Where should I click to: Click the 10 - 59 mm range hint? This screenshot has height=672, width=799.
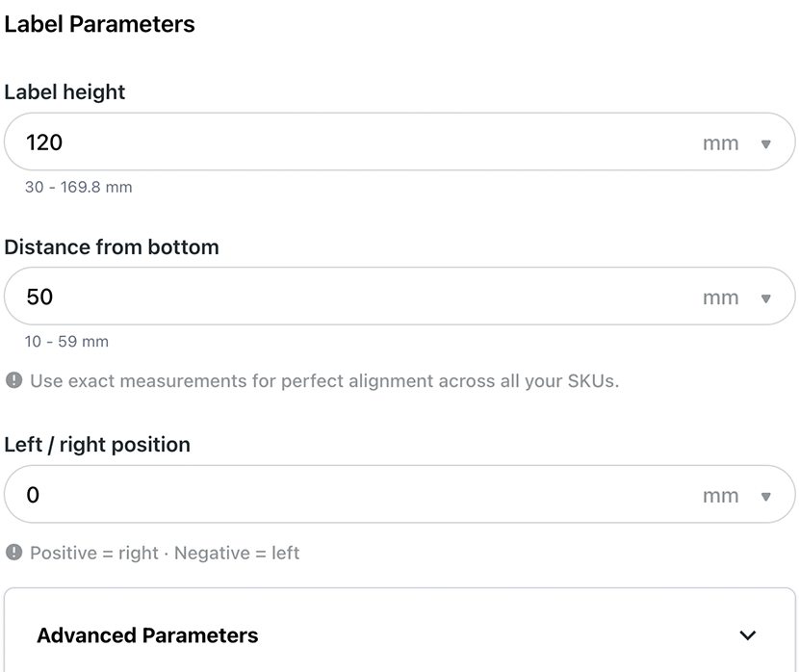click(x=66, y=341)
